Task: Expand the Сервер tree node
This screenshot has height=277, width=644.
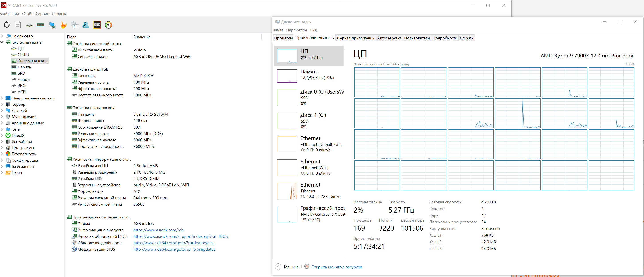Action: (2, 104)
